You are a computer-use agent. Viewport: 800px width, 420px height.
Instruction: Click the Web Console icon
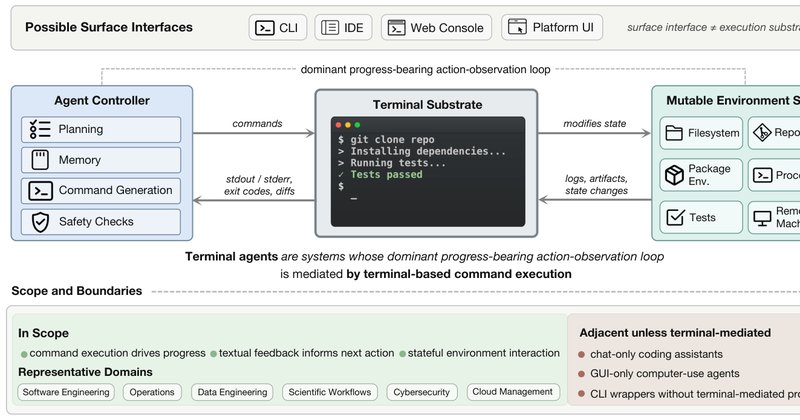(396, 28)
